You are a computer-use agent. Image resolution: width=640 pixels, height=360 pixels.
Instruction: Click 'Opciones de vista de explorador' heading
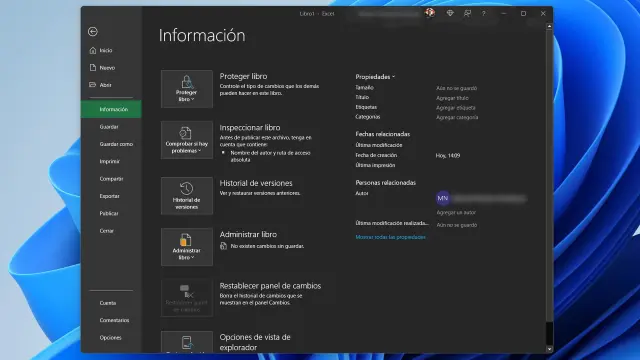point(255,342)
